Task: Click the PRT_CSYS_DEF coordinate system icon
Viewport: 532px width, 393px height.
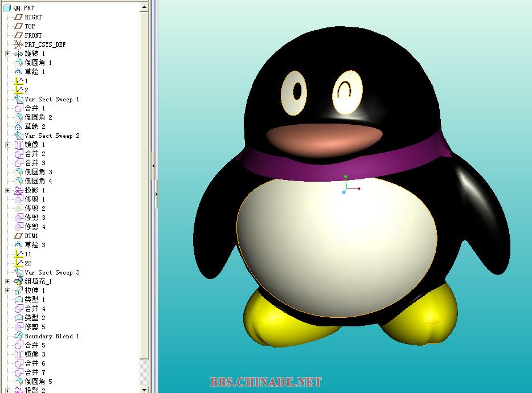Action: (18, 44)
